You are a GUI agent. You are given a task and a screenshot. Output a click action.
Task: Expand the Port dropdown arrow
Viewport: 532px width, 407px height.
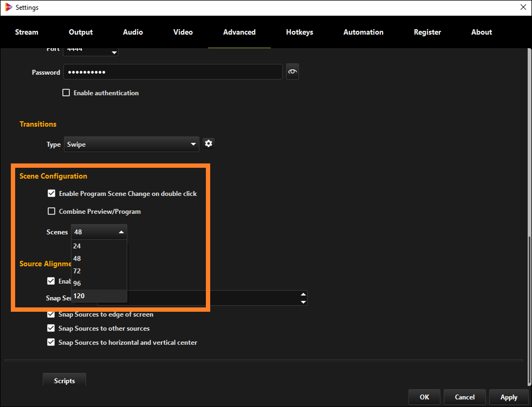pyautogui.click(x=114, y=52)
